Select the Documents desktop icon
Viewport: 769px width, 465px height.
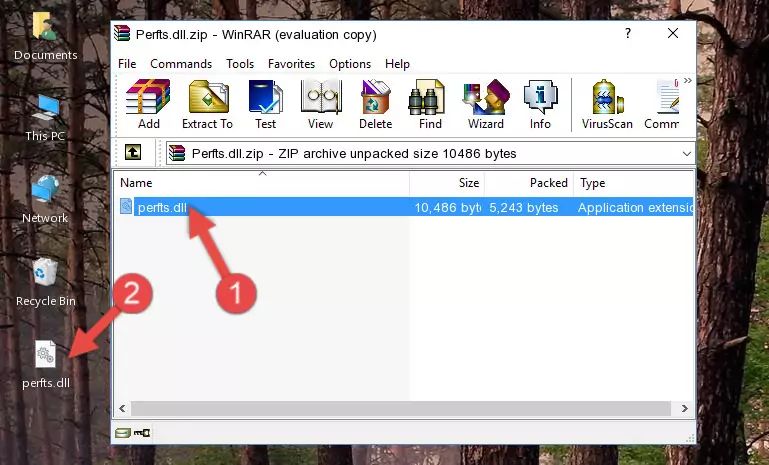coord(45,37)
